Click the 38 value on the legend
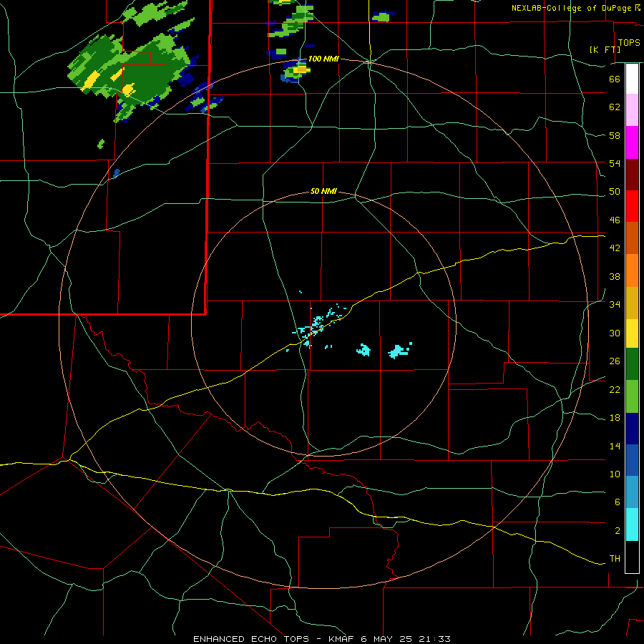Screen dimensions: 644x644 [x=615, y=276]
